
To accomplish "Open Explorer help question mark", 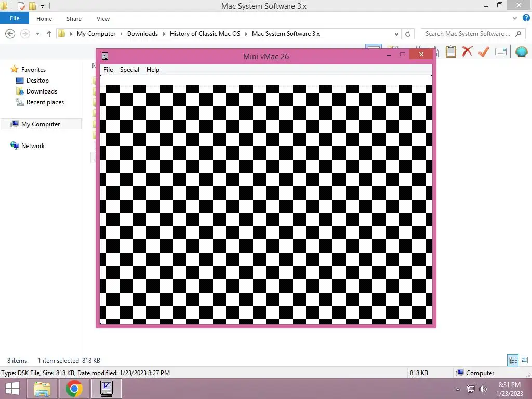I will pos(526,18).
